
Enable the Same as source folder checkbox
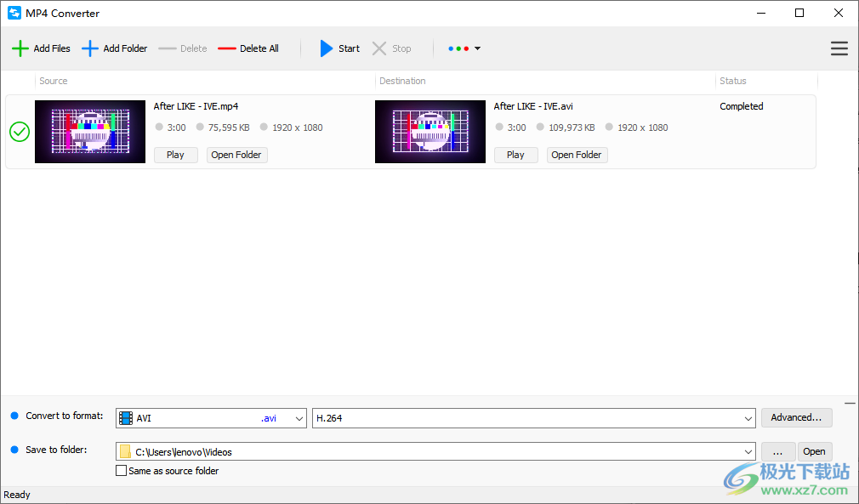pos(122,470)
